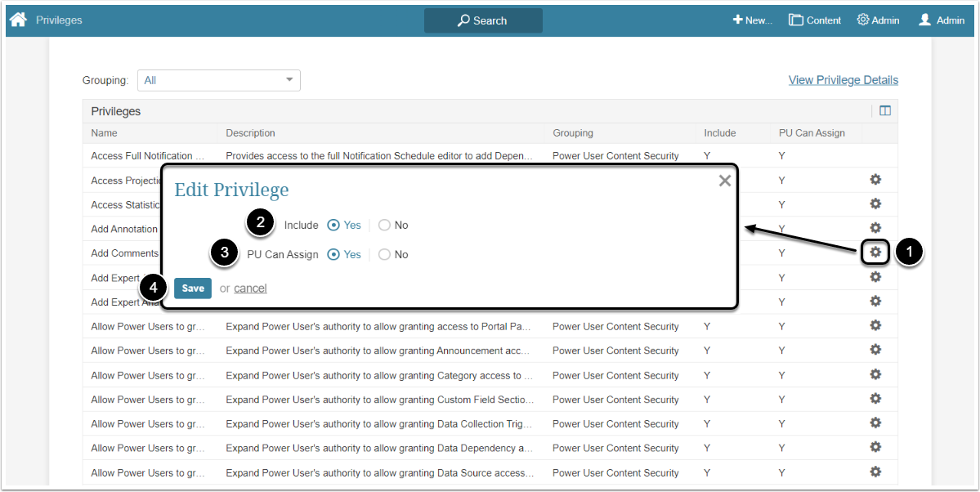980x492 pixels.
Task: Open the Admin settings gear menu
Action: coord(878,20)
